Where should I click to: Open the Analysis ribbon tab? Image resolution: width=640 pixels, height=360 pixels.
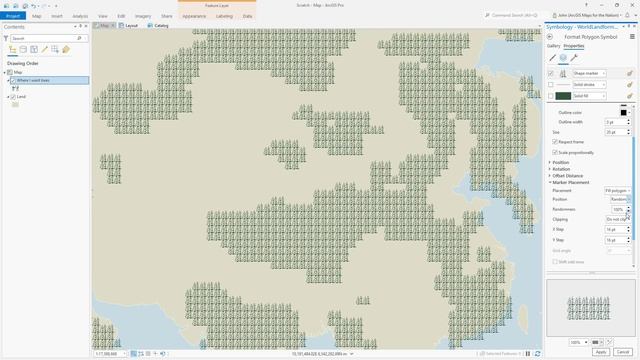[80, 16]
